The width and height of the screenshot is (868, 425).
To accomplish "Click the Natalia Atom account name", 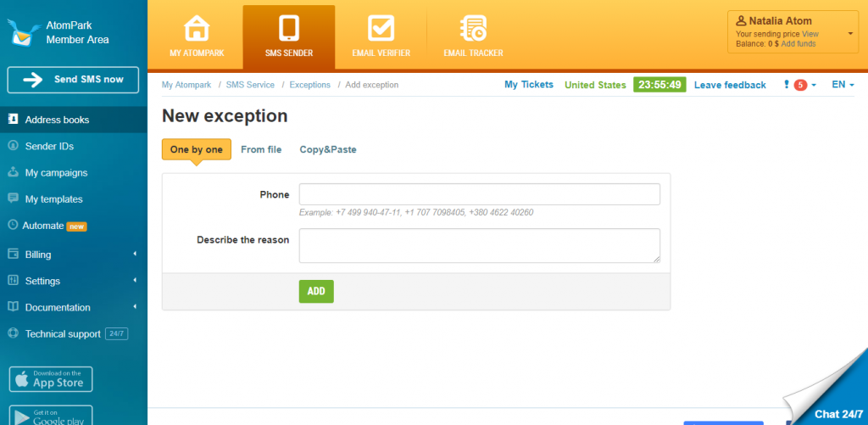I will click(x=781, y=21).
